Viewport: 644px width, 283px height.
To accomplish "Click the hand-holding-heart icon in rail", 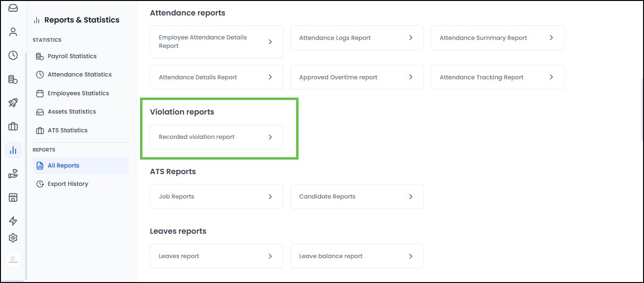I will click(x=13, y=174).
